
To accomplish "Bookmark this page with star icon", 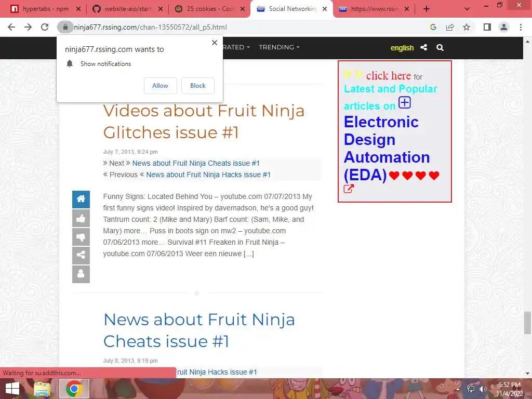I will (467, 27).
